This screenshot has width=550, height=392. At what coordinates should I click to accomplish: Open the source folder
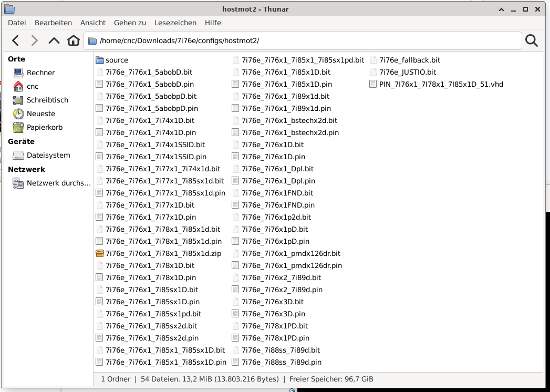pyautogui.click(x=116, y=60)
